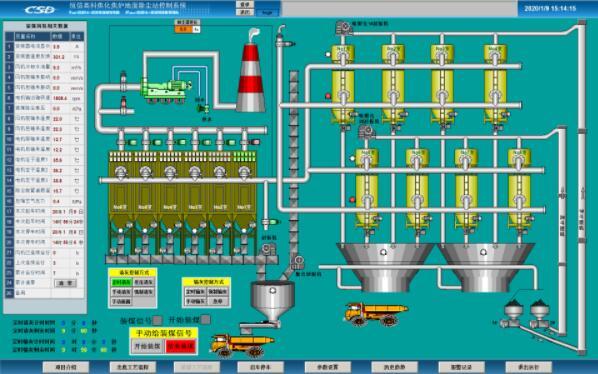The width and height of the screenshot is (598, 374).
Task: Click the red button in 手动给装煤信号 panel
Action: pos(181,346)
